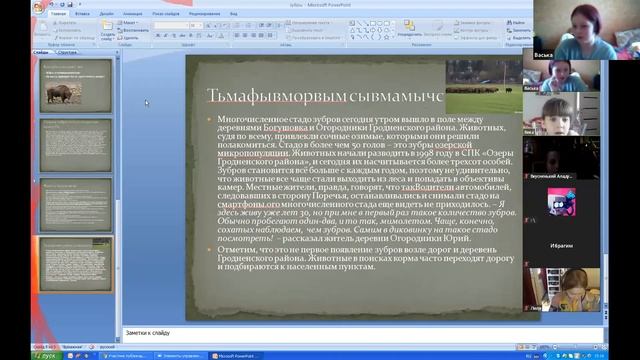Select the left brace shape
Viewport: 640px width, 360px height.
tap(373, 37)
